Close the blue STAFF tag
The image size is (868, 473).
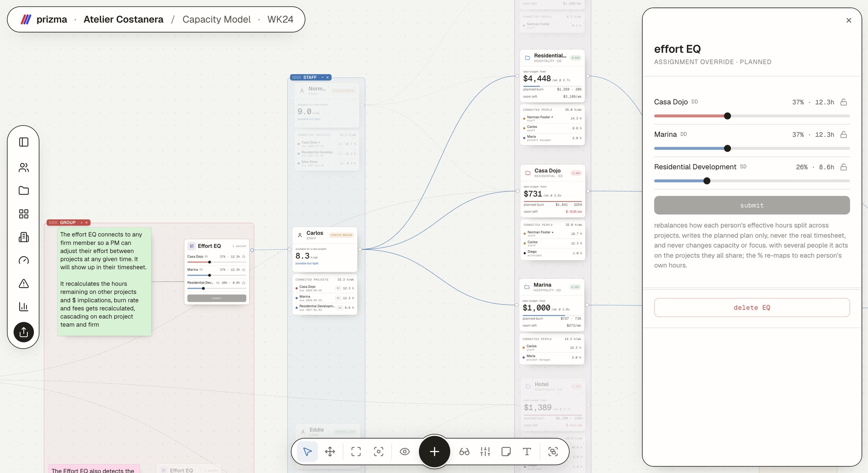pyautogui.click(x=328, y=77)
